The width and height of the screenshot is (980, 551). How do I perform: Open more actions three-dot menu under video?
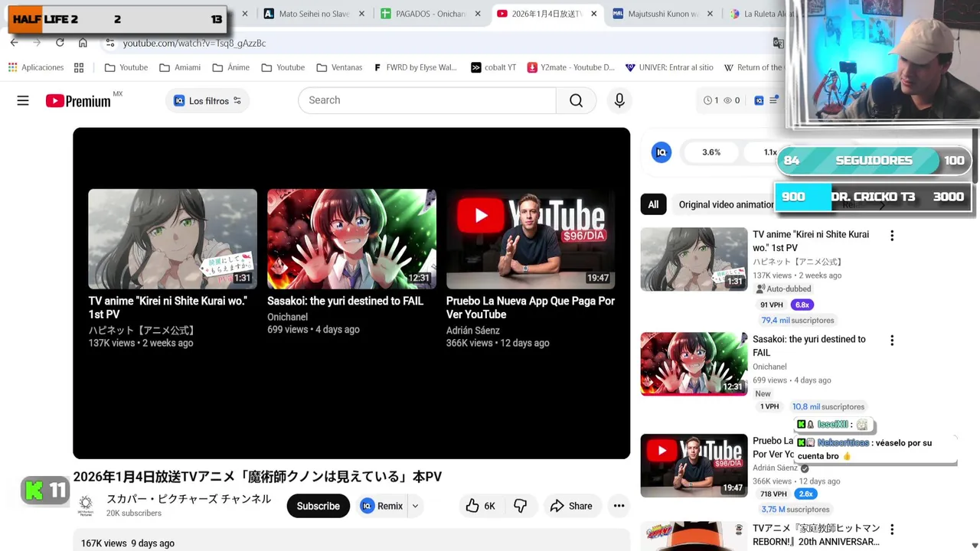619,506
